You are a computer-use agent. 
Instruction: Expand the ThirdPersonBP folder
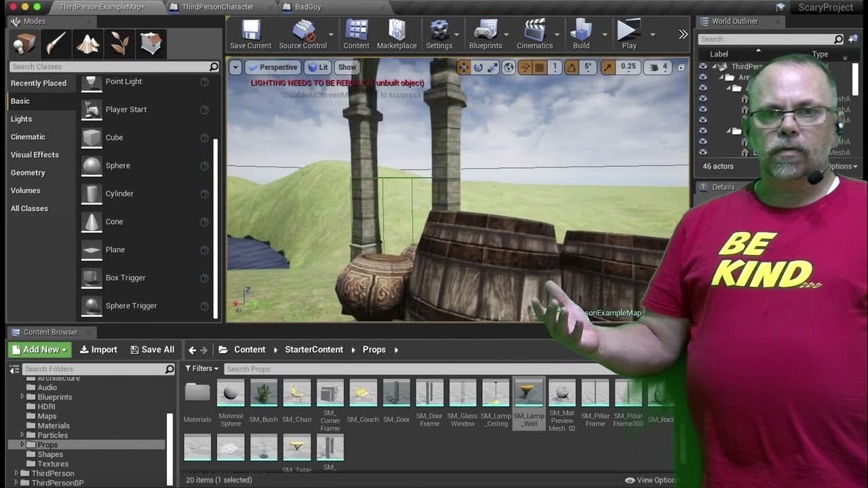click(16, 483)
